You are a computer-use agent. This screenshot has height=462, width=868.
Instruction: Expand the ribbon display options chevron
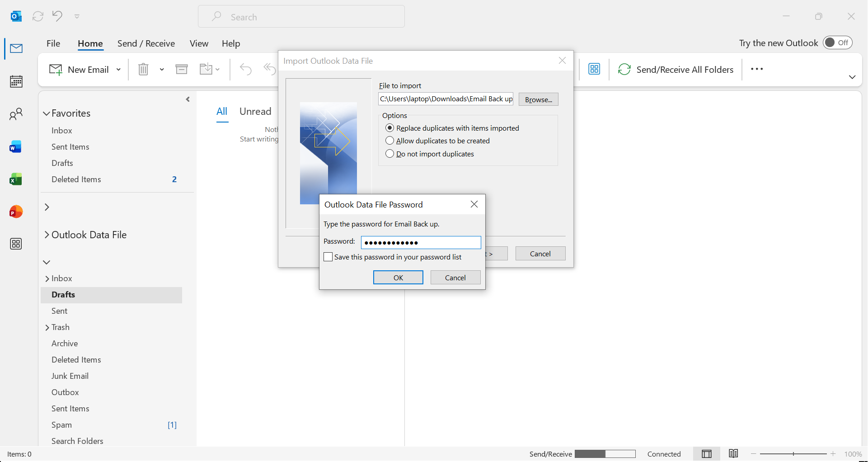click(x=852, y=77)
